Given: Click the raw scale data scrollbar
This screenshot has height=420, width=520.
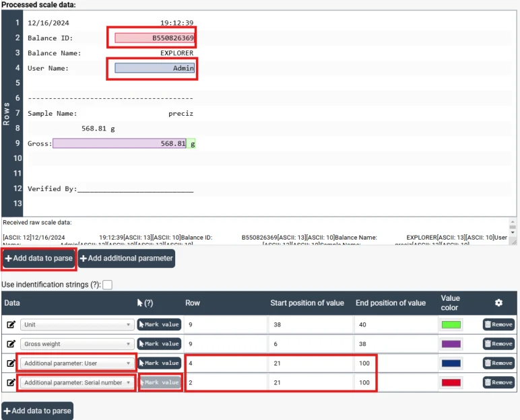Looking at the screenshot, I should [513, 228].
